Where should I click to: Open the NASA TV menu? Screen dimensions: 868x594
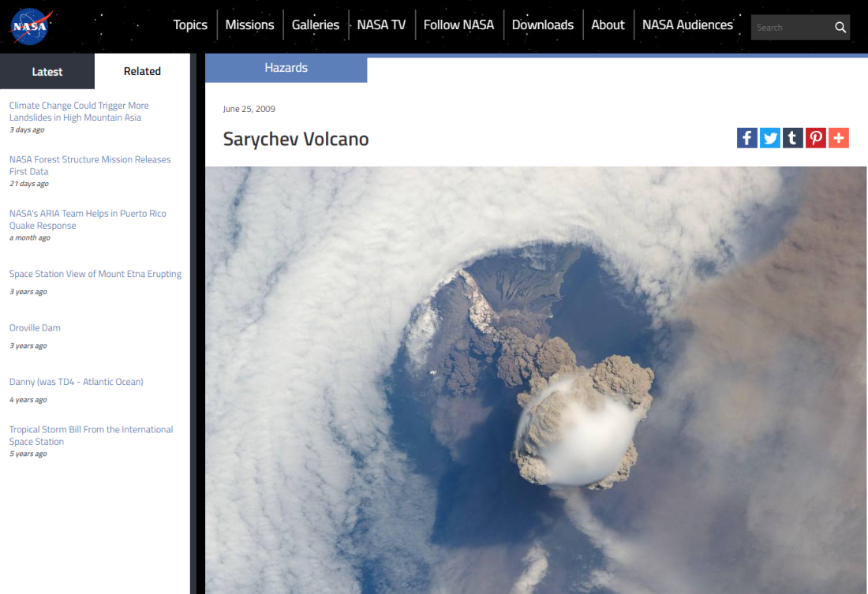[x=381, y=25]
